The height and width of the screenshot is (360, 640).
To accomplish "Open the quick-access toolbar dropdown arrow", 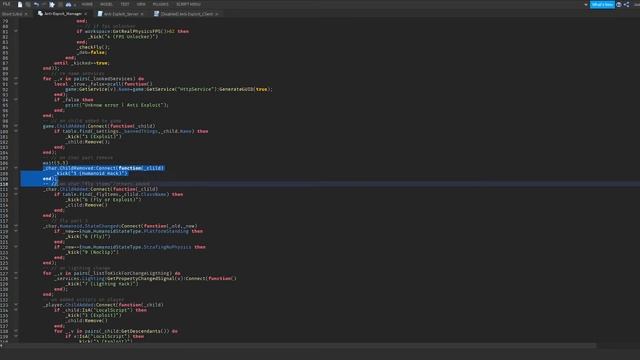I will (x=76, y=4).
